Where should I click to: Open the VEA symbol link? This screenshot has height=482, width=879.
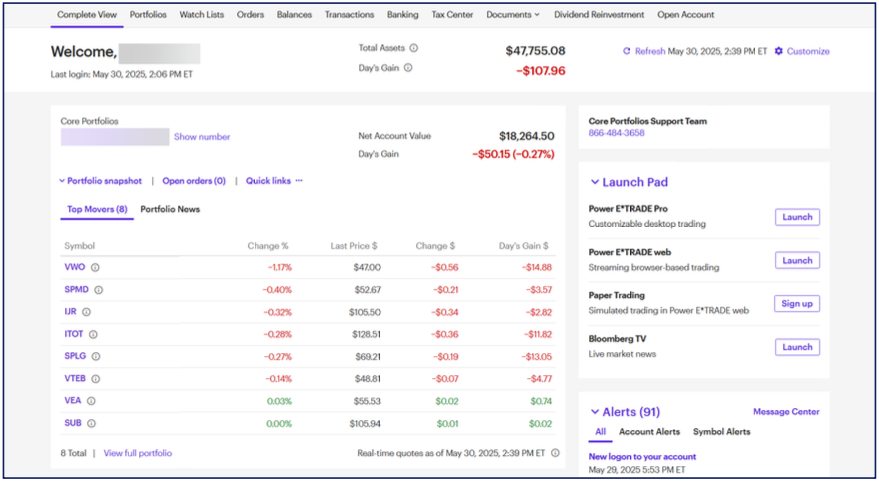click(x=73, y=400)
